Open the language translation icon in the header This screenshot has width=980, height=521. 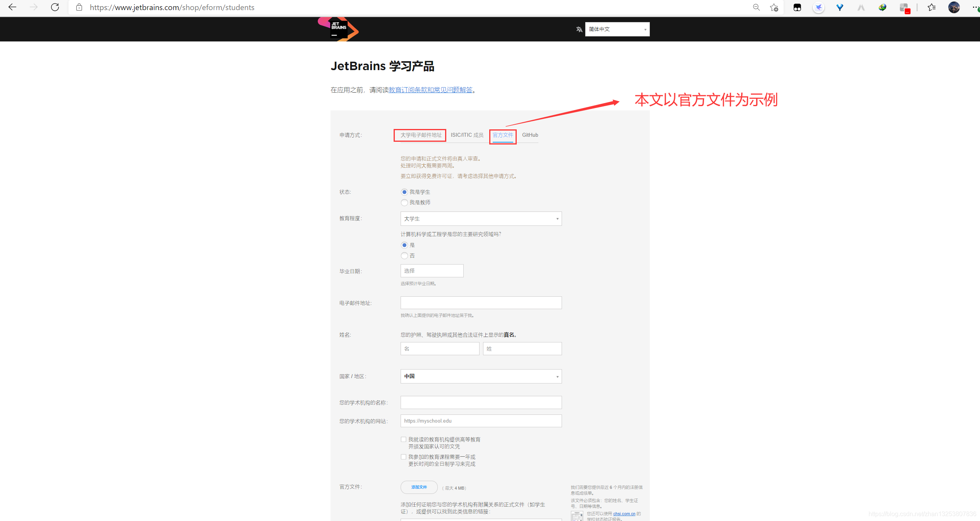point(579,29)
